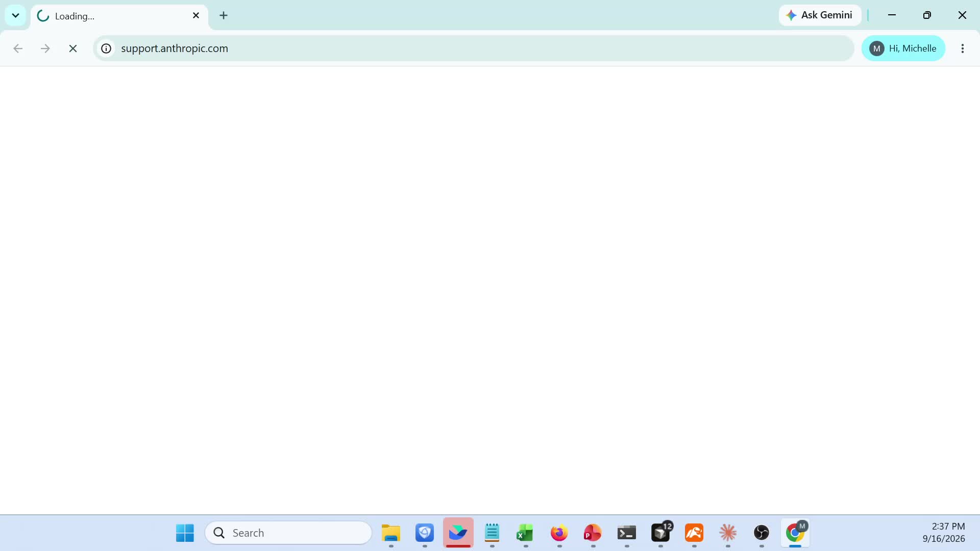This screenshot has height=551, width=980.
Task: Open OBS Studio from the taskbar
Action: click(x=762, y=533)
